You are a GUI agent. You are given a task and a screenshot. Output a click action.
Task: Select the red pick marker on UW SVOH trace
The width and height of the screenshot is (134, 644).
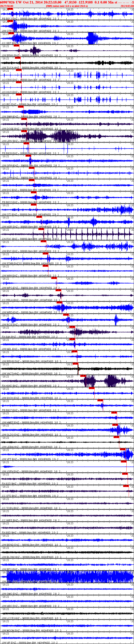tap(92, 388)
